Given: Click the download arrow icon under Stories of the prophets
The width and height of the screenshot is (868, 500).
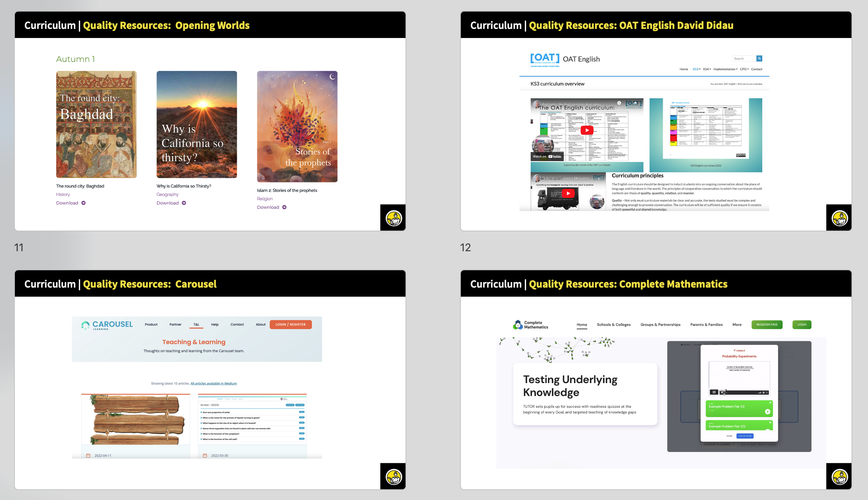Looking at the screenshot, I should click(x=284, y=207).
